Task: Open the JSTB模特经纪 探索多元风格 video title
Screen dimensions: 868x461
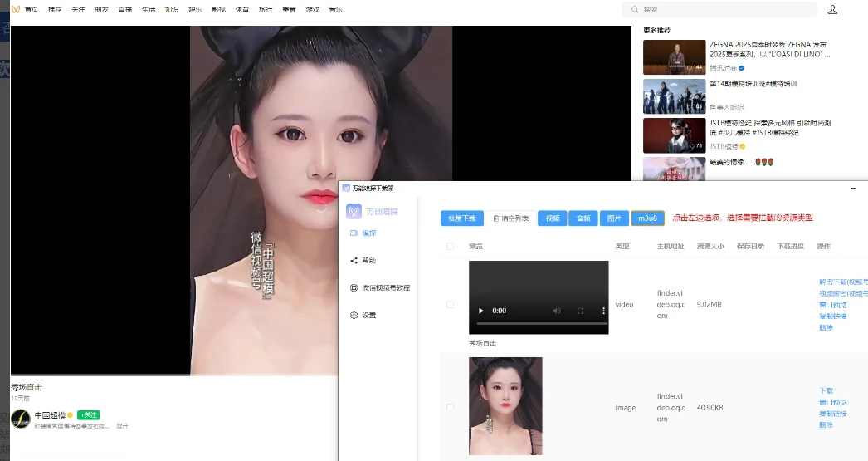Action: 770,127
